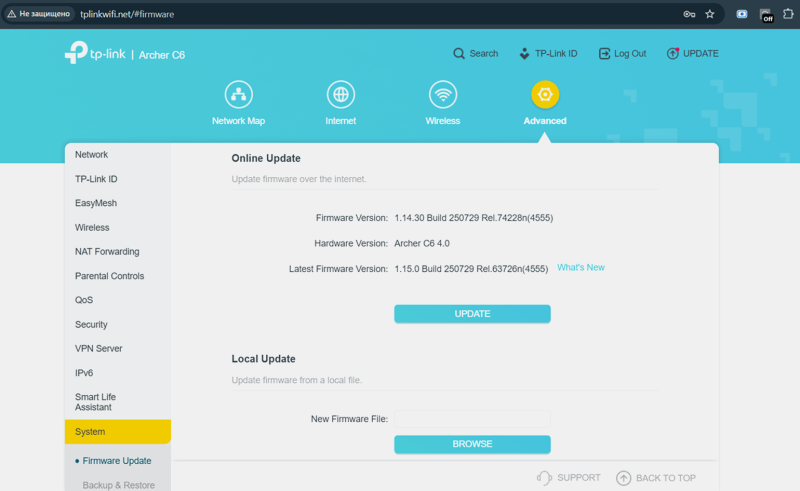Viewport: 800px width, 491px height.
Task: Click the not-secure warning icon in address bar
Action: coord(11,14)
